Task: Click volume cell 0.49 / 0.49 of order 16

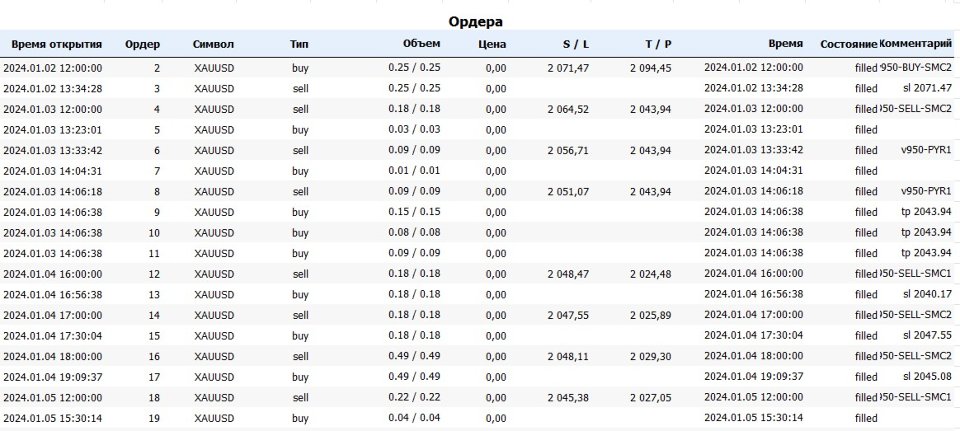Action: pos(414,356)
